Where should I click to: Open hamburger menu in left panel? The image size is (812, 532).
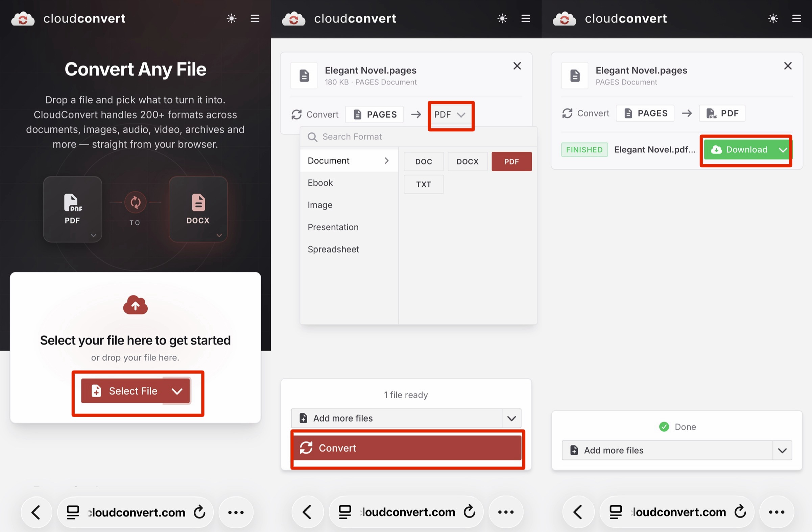pyautogui.click(x=255, y=18)
